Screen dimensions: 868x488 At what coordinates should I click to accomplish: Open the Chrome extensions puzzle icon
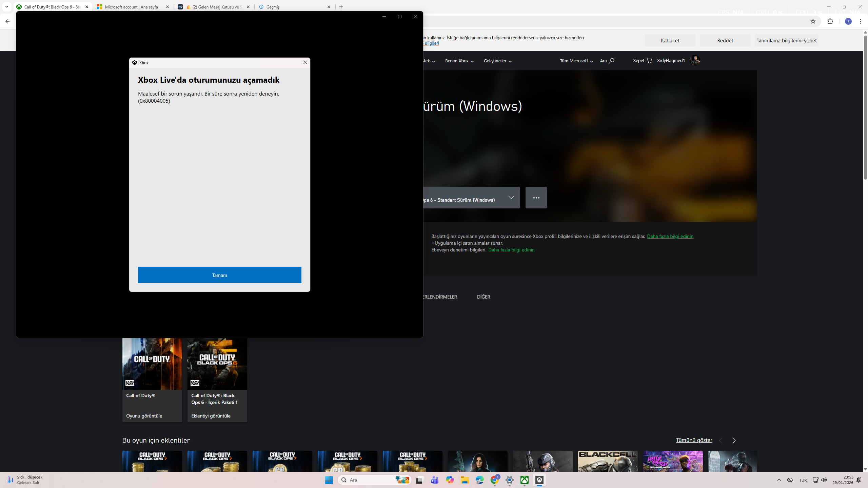coord(830,21)
